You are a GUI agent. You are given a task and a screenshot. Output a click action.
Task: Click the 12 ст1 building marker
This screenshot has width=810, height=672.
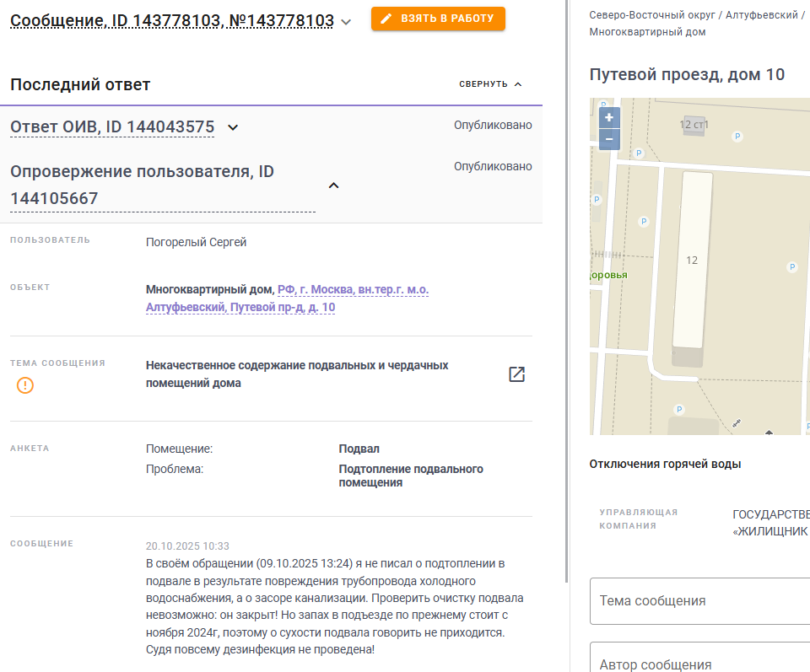[x=694, y=125]
